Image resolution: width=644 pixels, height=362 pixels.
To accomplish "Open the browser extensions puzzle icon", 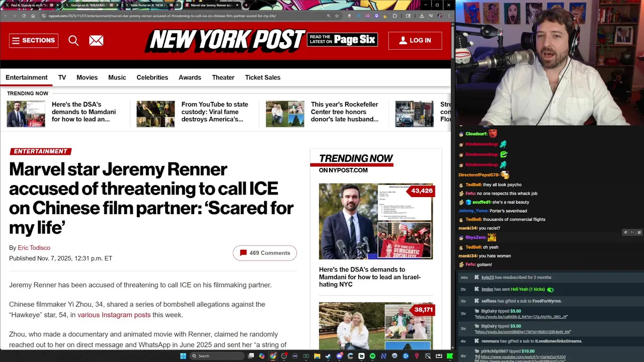I will [x=395, y=16].
